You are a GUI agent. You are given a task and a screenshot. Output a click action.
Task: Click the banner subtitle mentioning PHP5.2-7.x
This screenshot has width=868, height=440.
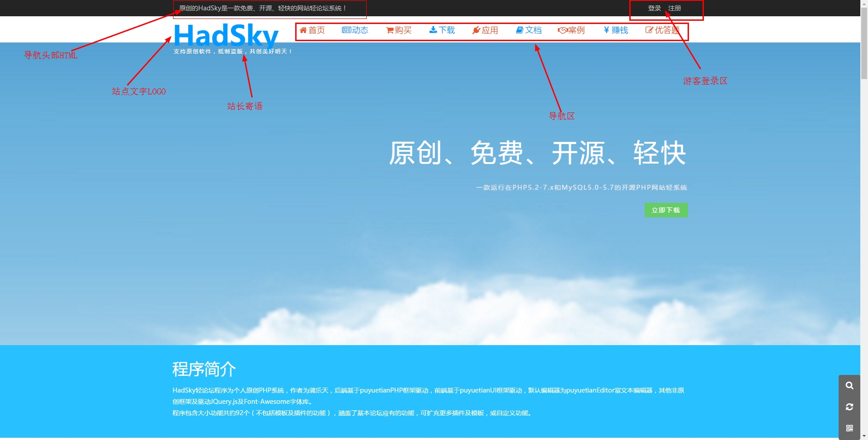tap(581, 187)
